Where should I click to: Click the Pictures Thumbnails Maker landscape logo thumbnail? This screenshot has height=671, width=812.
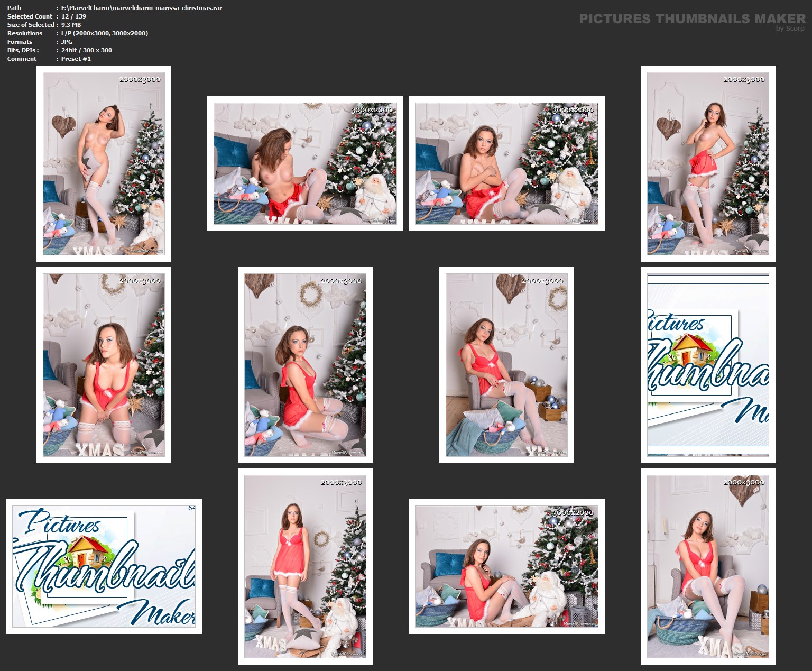tap(104, 566)
